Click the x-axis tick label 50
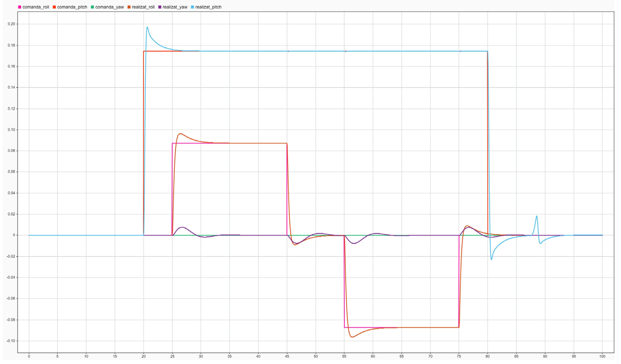 316,356
